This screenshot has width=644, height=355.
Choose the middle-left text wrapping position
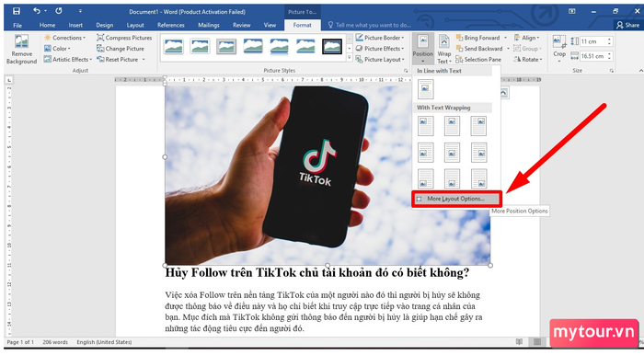point(425,153)
